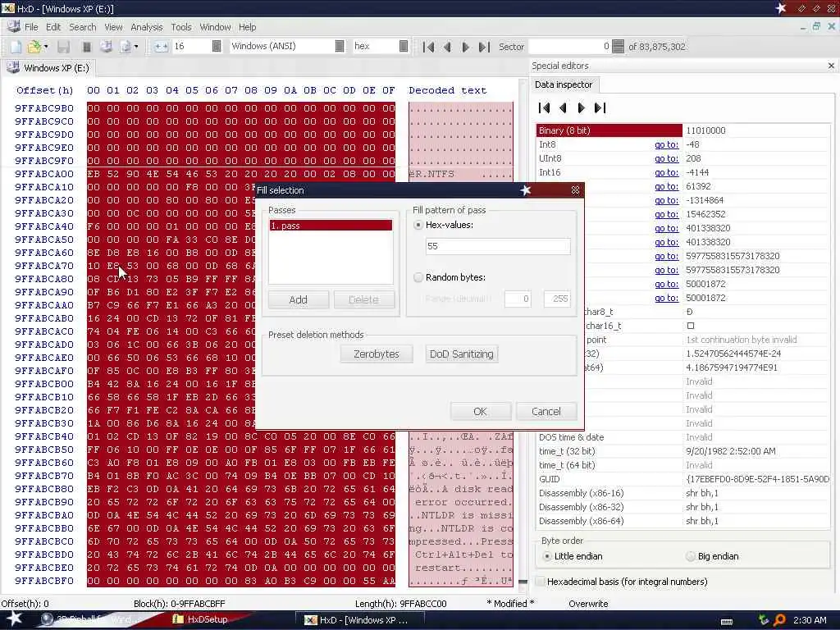840x630 pixels.
Task: Click the go to link for Int8
Action: tap(666, 144)
